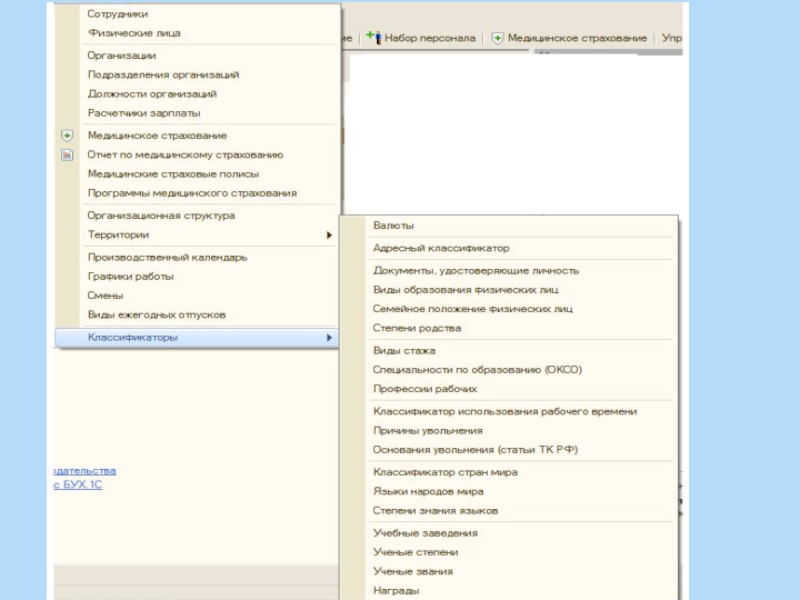Click the medical insurance report icon

(67, 155)
